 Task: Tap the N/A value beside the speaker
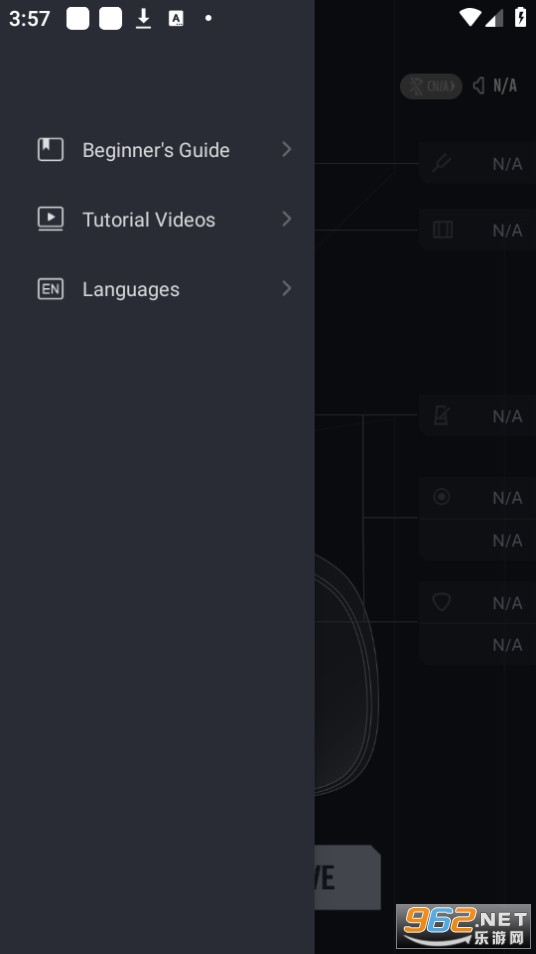(505, 86)
